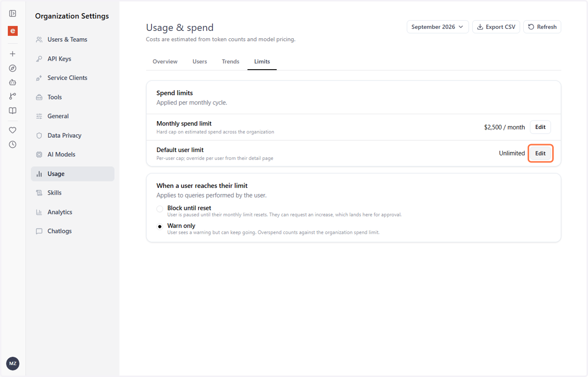Click the Skills icon in sidebar
This screenshot has height=377, width=588.
(x=39, y=193)
